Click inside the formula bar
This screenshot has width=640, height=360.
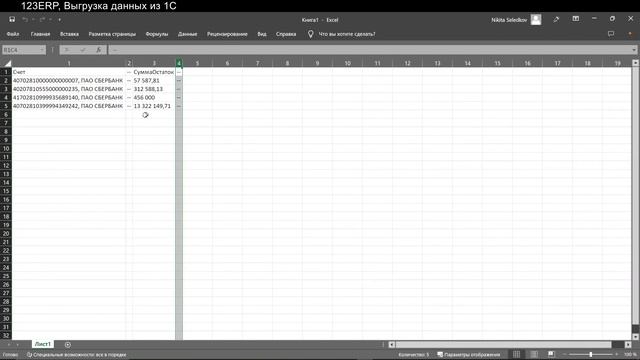click(369, 50)
